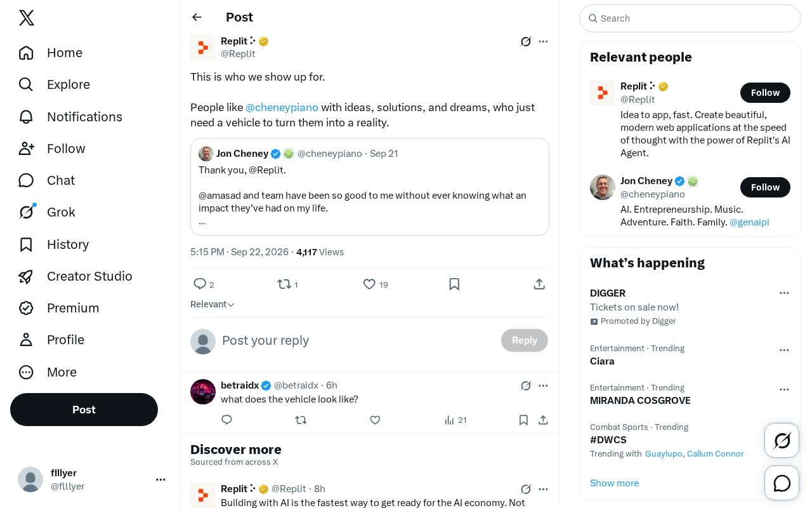Go back using the arrow icon
This screenshot has height=508, width=812.
coord(197,17)
